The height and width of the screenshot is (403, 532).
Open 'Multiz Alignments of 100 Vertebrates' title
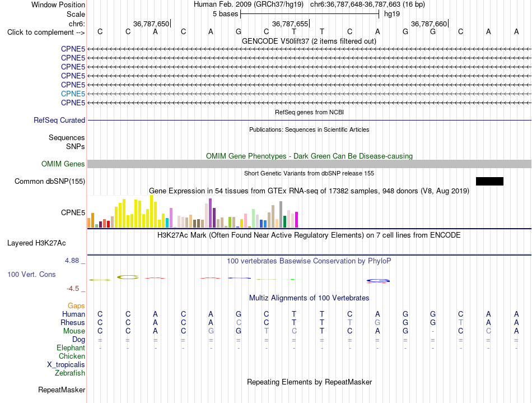click(309, 298)
